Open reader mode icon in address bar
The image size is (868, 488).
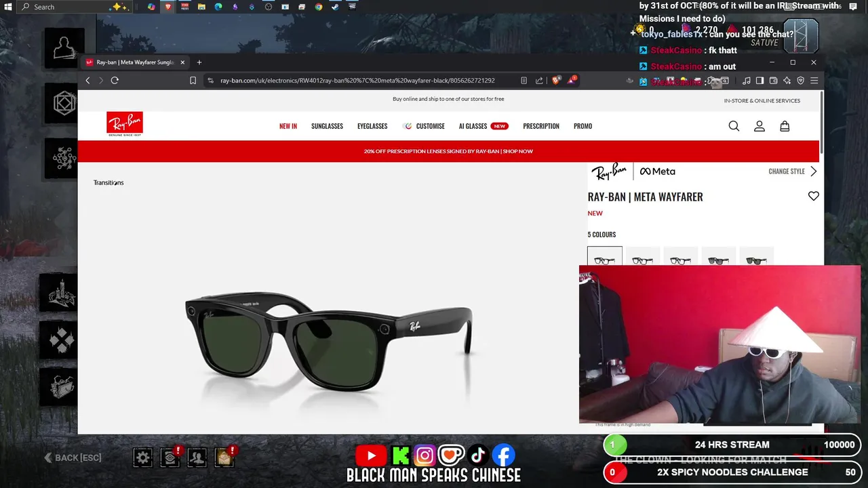pos(524,80)
